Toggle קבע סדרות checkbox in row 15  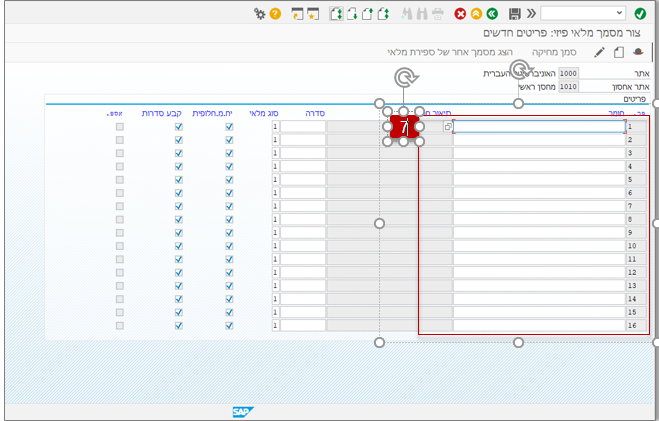179,312
